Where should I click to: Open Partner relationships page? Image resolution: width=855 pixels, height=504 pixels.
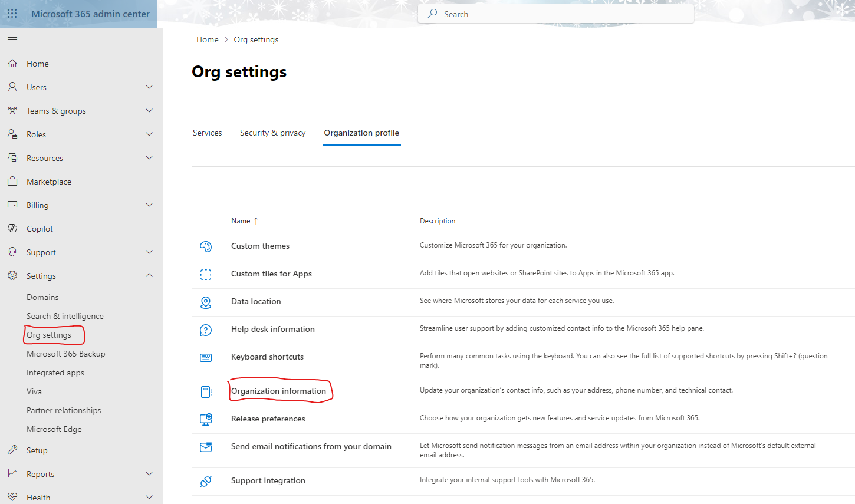(x=64, y=410)
